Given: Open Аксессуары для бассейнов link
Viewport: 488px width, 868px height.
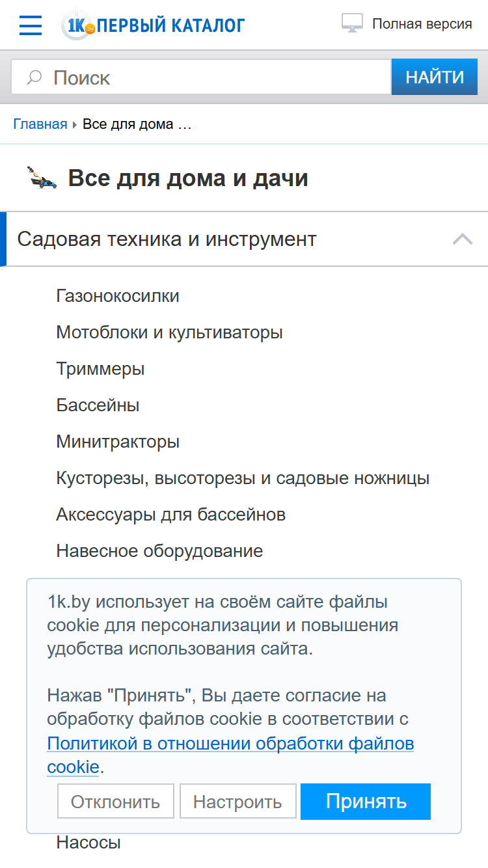Looking at the screenshot, I should pyautogui.click(x=170, y=515).
